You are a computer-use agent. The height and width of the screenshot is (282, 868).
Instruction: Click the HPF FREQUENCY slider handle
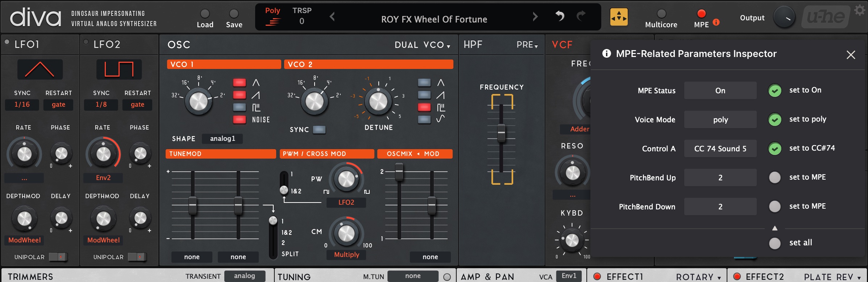(x=502, y=133)
